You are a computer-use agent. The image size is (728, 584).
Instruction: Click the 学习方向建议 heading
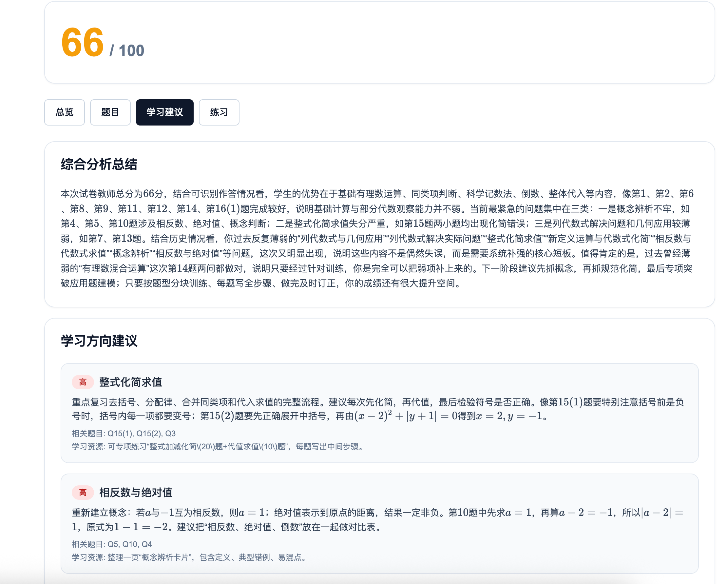(x=99, y=341)
